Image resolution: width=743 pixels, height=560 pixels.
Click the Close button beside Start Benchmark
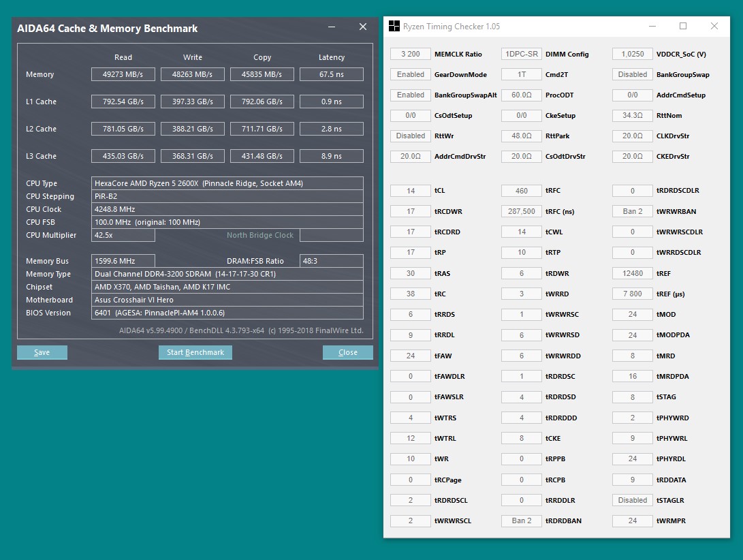coord(347,352)
